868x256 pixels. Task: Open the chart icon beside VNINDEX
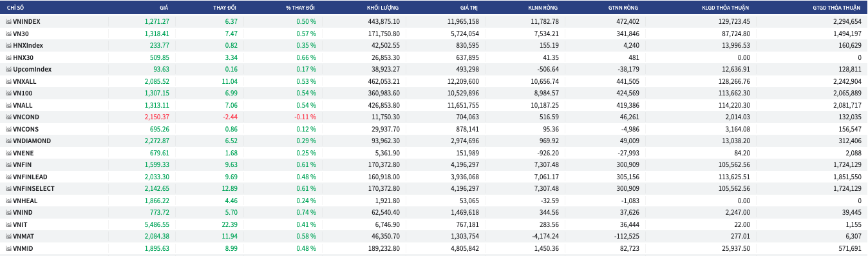[8, 21]
